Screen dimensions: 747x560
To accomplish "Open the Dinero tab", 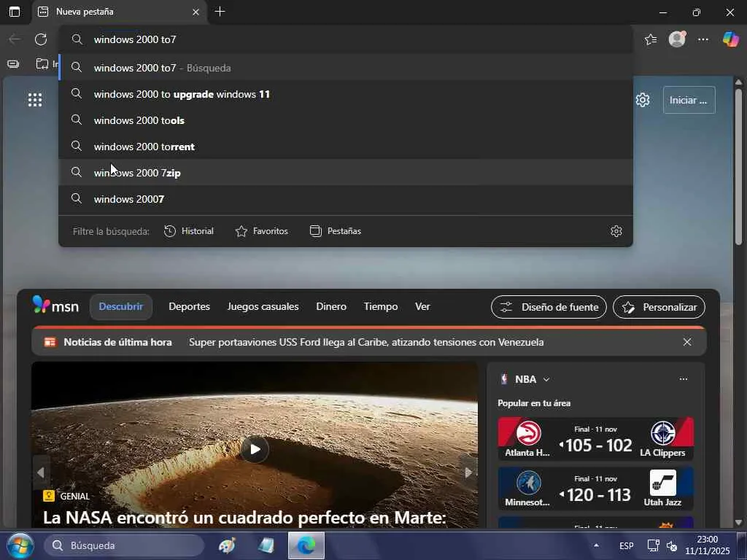I will [331, 307].
